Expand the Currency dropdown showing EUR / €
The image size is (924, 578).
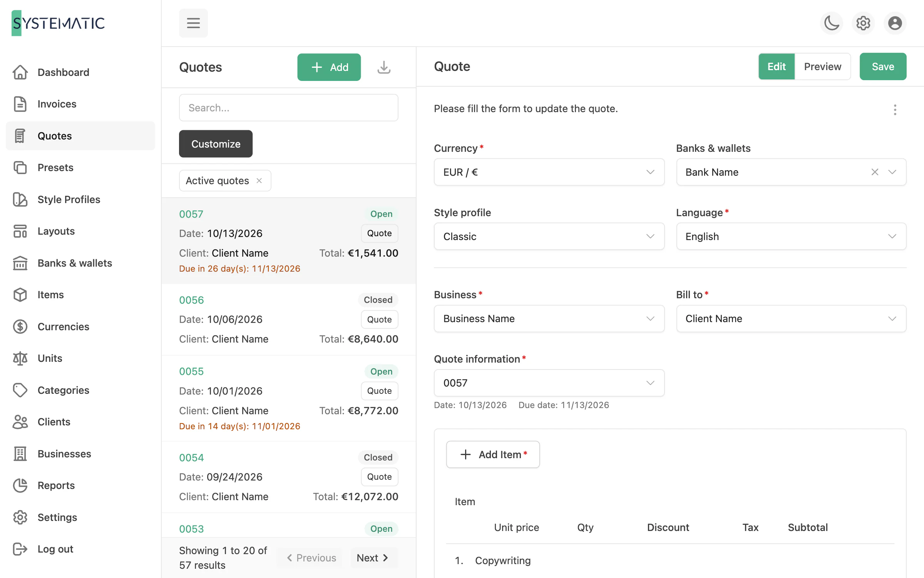549,172
